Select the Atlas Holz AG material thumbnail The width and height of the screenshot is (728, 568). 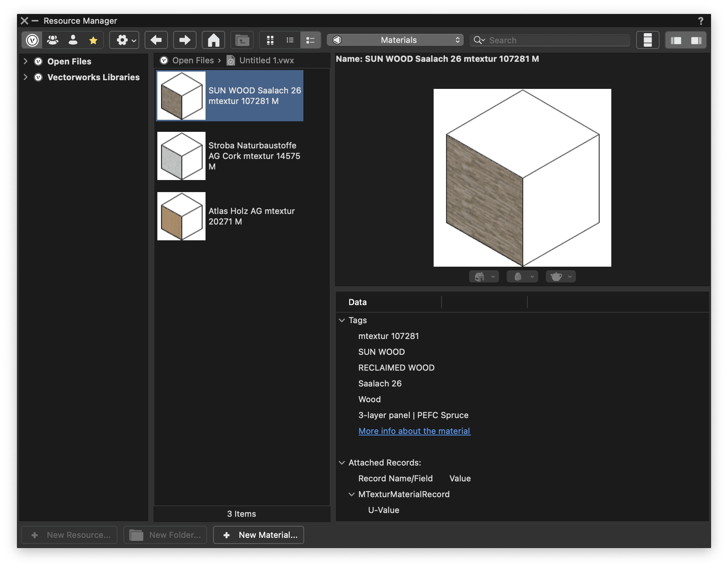point(181,216)
